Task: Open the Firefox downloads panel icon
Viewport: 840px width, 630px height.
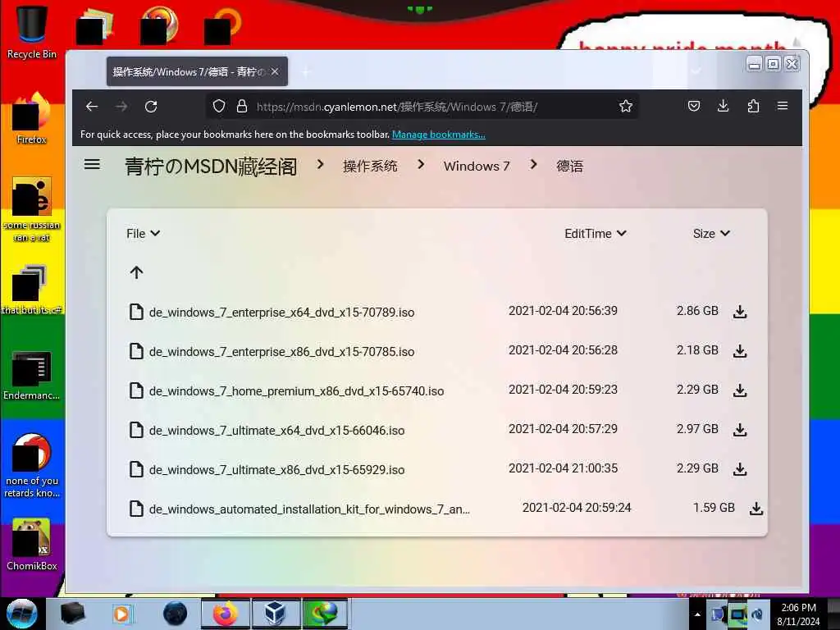Action: pos(724,106)
